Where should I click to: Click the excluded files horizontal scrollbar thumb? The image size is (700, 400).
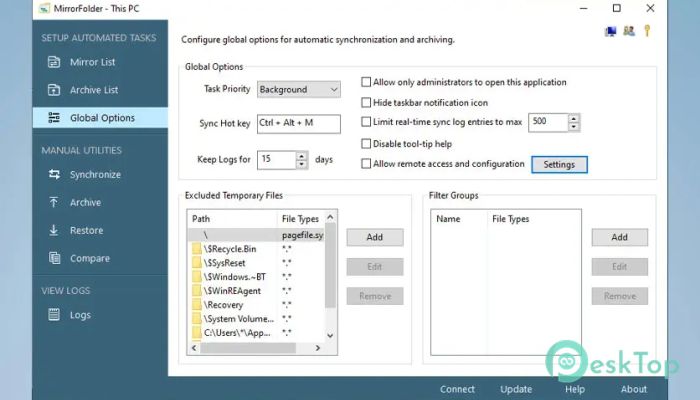[x=248, y=348]
